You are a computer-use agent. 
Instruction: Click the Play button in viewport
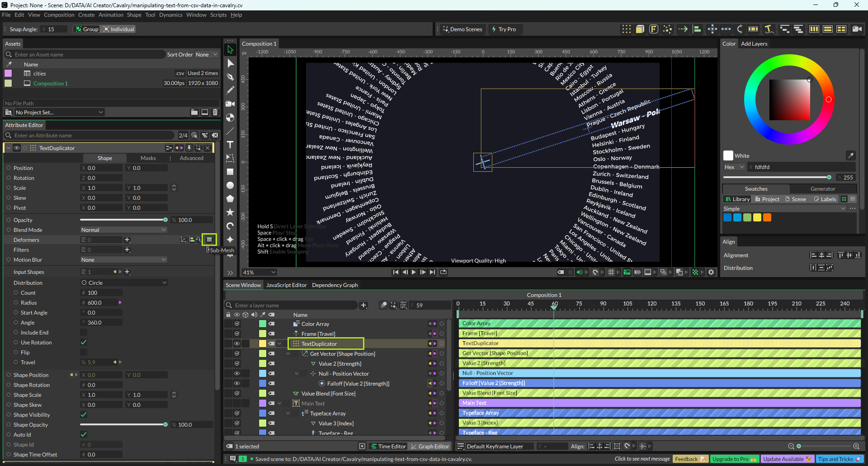[x=414, y=272]
